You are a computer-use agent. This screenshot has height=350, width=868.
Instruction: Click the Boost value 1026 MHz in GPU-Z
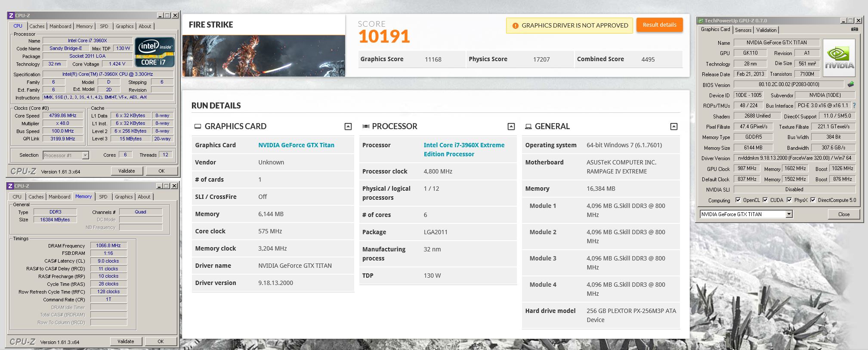click(x=842, y=168)
